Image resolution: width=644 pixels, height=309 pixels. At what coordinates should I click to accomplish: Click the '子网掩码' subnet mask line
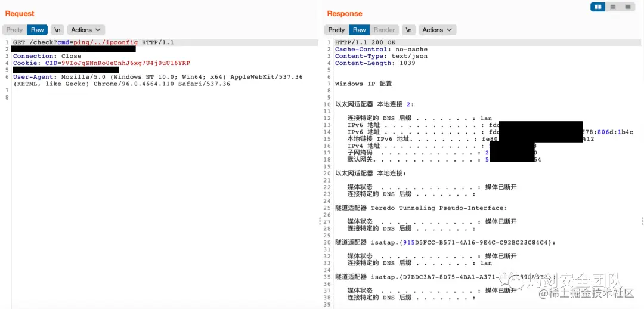tap(442, 153)
